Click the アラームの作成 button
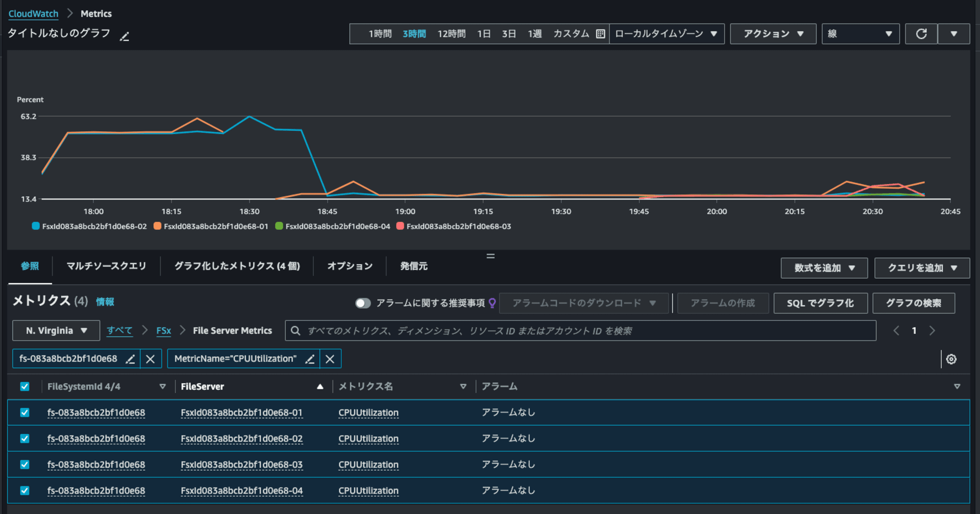Screen dimensions: 980x514 click(x=723, y=303)
